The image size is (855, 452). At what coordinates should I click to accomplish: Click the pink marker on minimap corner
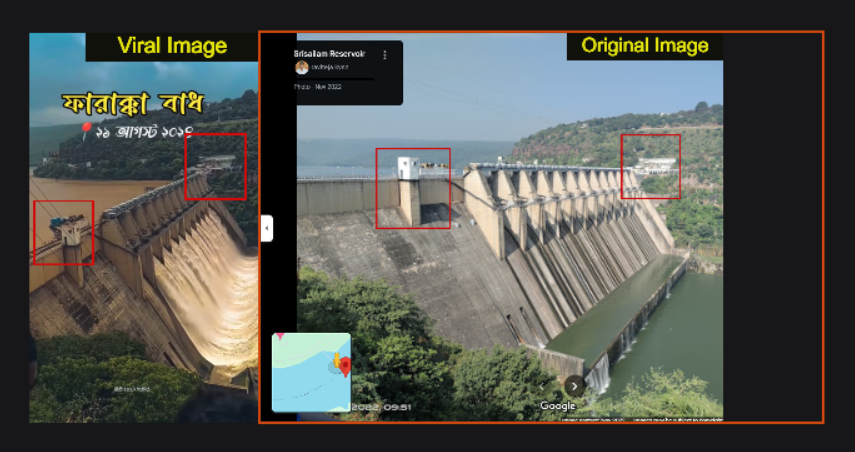point(281,336)
